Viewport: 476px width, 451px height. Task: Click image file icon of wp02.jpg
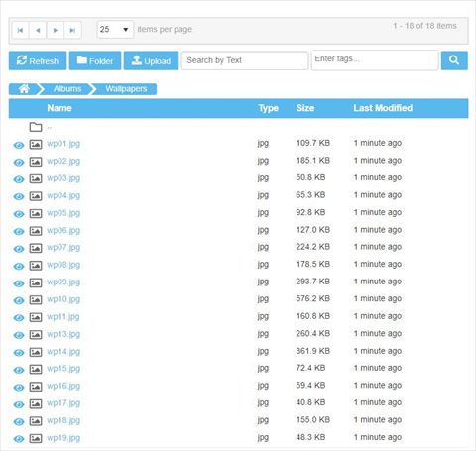(x=36, y=162)
